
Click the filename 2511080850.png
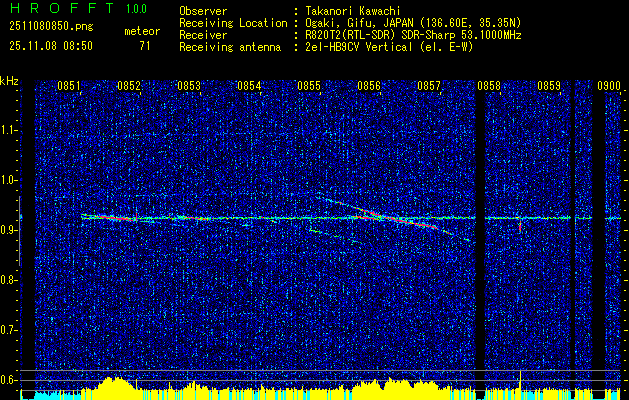point(51,26)
